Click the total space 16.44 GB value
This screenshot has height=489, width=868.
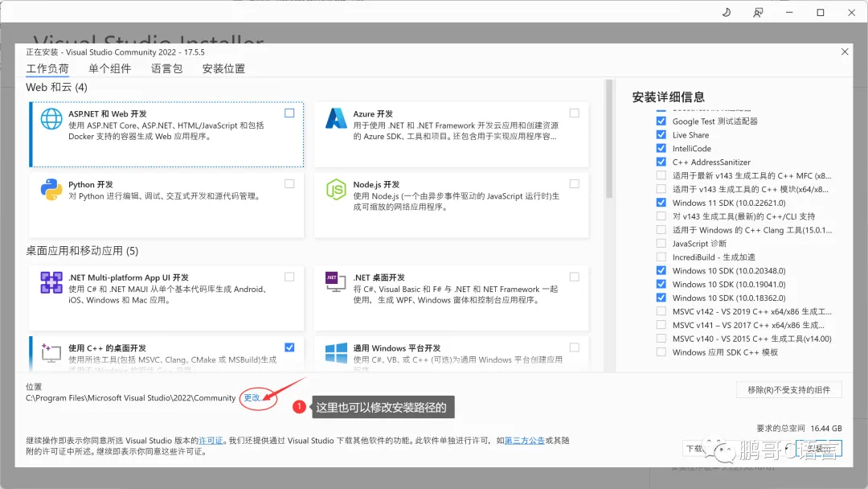tap(826, 429)
